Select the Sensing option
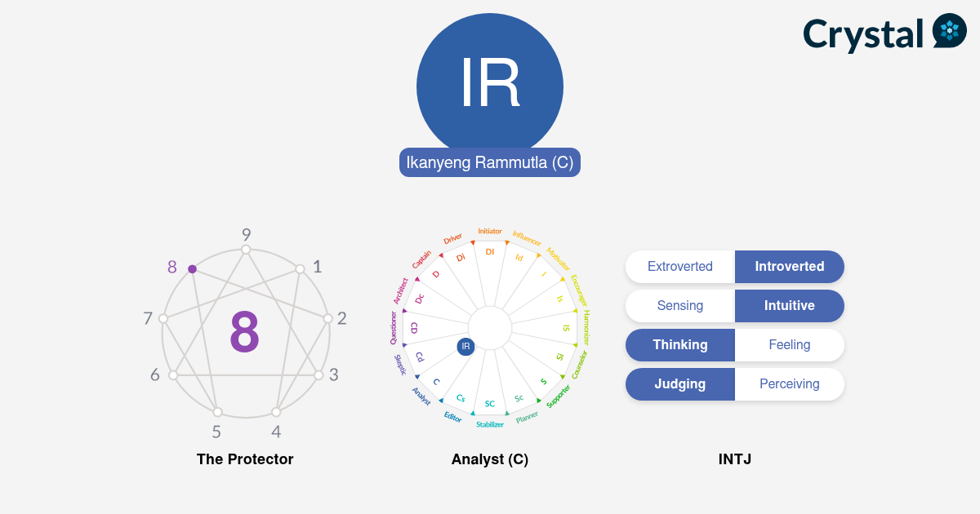The height and width of the screenshot is (514, 980). click(x=680, y=306)
